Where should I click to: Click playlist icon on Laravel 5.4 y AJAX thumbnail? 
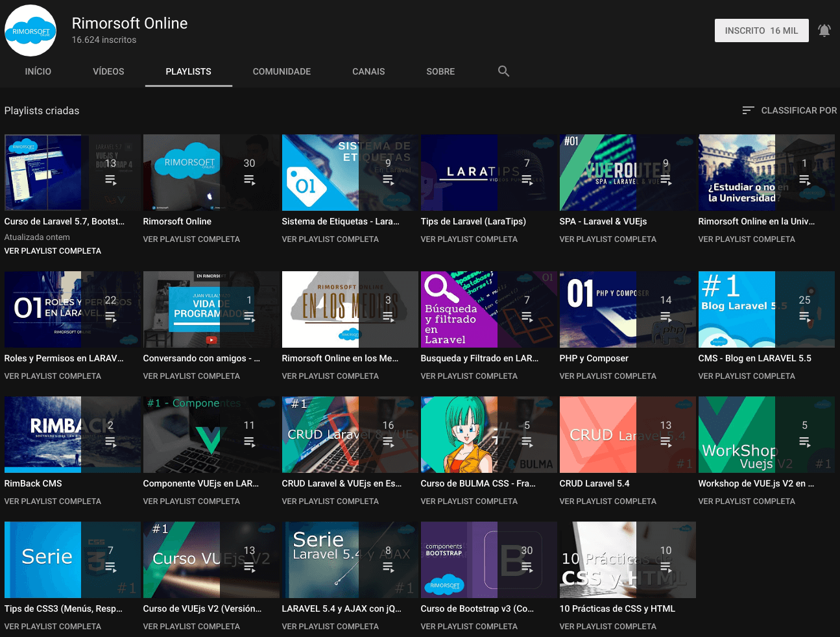(388, 567)
